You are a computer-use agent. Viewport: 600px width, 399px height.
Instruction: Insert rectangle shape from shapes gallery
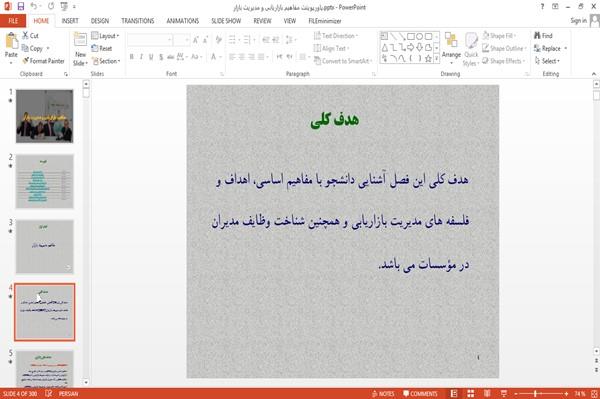411,36
